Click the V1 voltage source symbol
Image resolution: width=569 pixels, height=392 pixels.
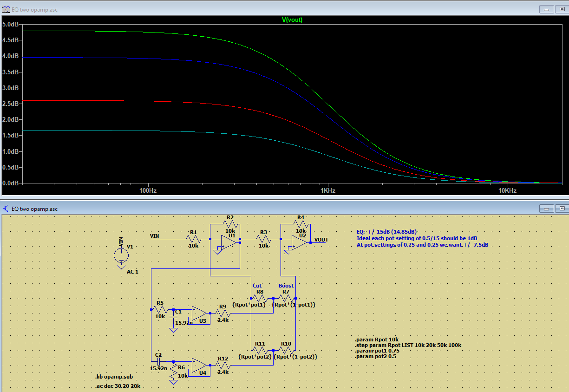point(121,255)
